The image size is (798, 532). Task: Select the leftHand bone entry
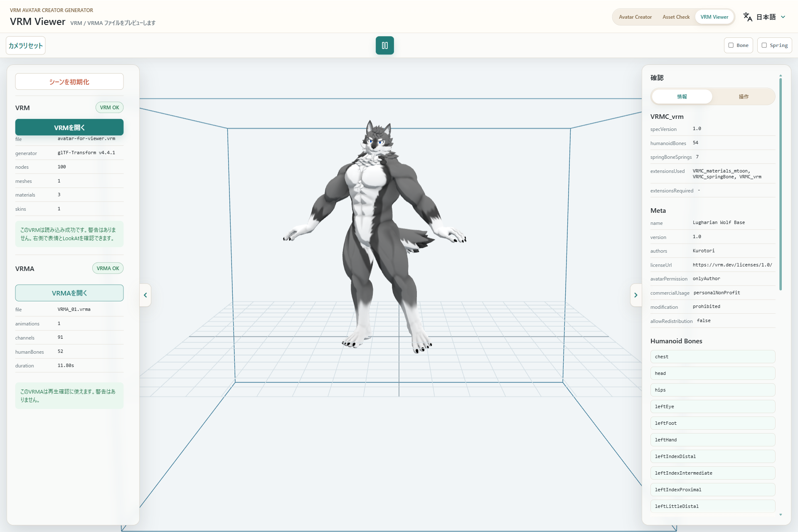(713, 440)
